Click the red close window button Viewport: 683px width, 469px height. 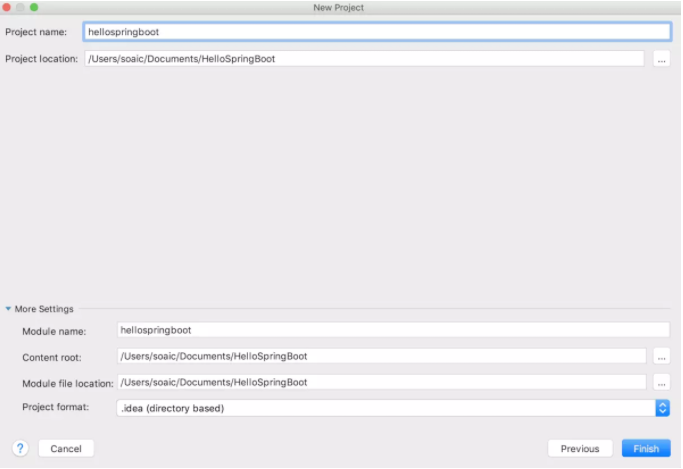[8, 7]
